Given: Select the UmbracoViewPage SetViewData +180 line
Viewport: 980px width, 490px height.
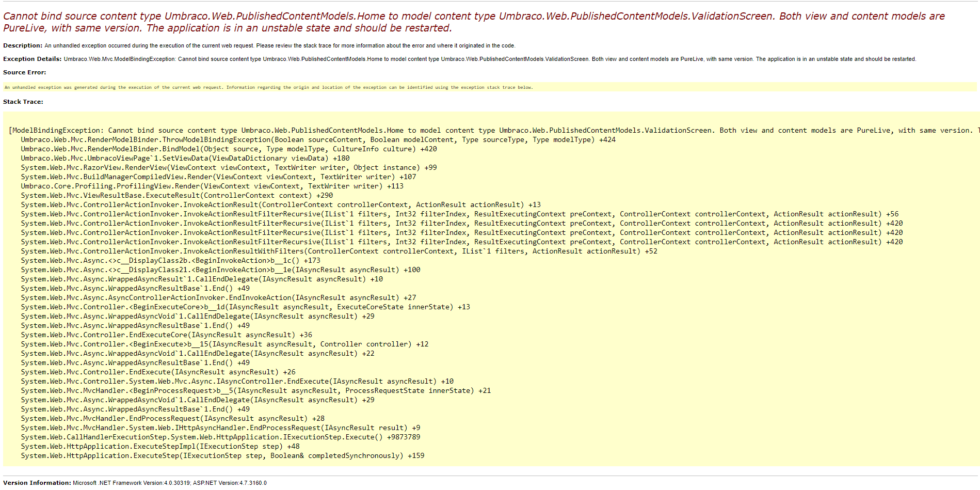Looking at the screenshot, I should [x=185, y=159].
